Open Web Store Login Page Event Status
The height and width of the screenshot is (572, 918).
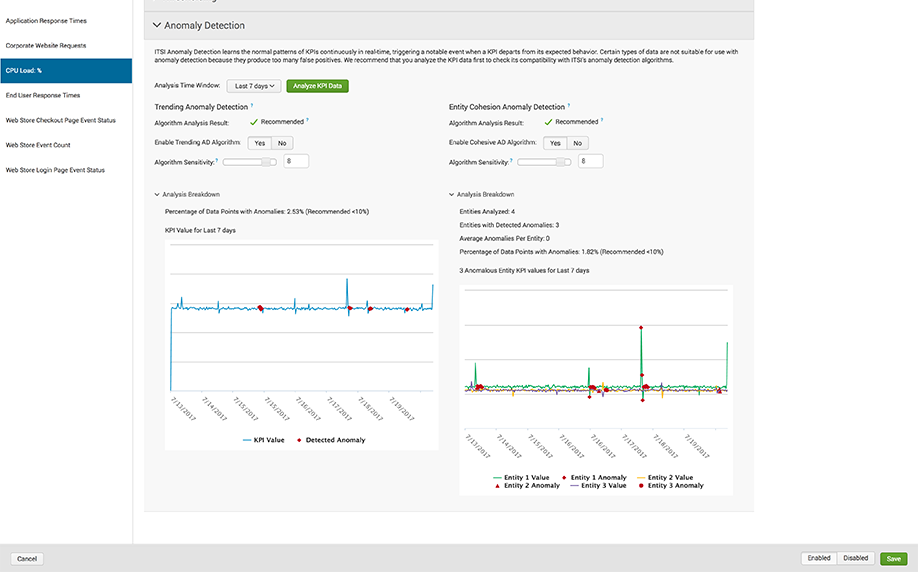tap(55, 170)
